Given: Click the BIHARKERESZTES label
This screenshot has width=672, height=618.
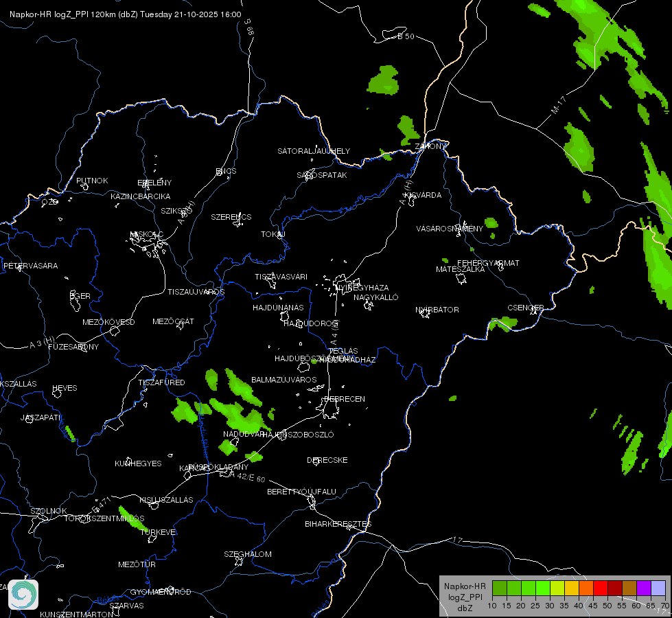Looking at the screenshot, I should (338, 524).
